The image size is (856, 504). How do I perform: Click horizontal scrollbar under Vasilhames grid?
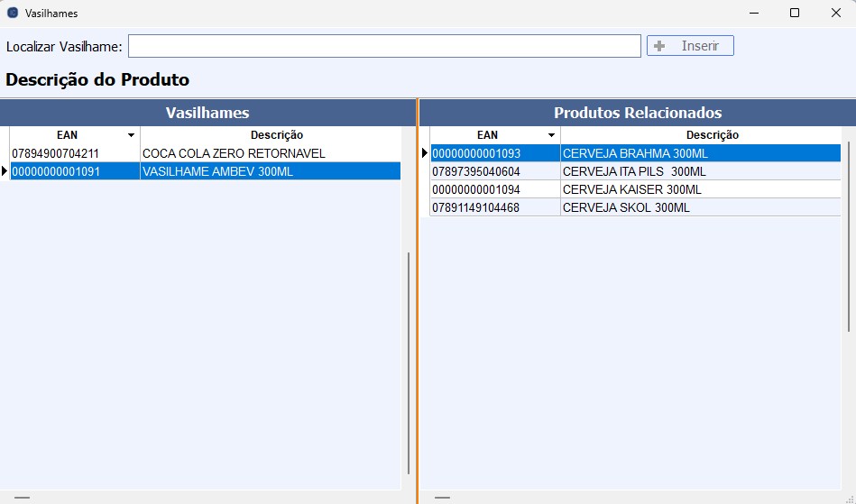click(22, 498)
